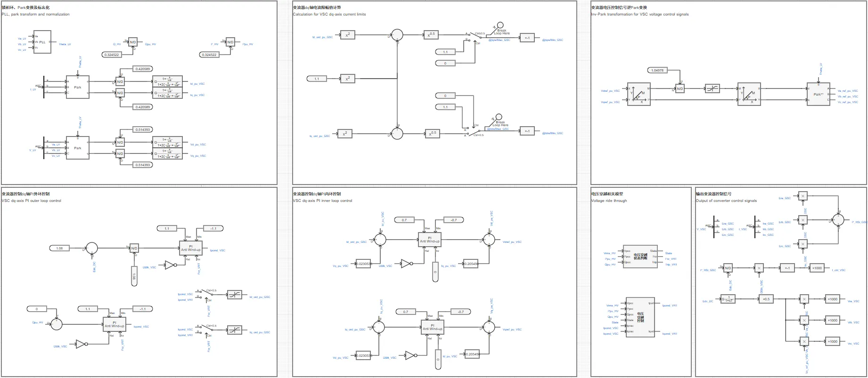This screenshot has height=378, width=868.
Task: Select the ×0.5 gain block
Action: [766, 299]
